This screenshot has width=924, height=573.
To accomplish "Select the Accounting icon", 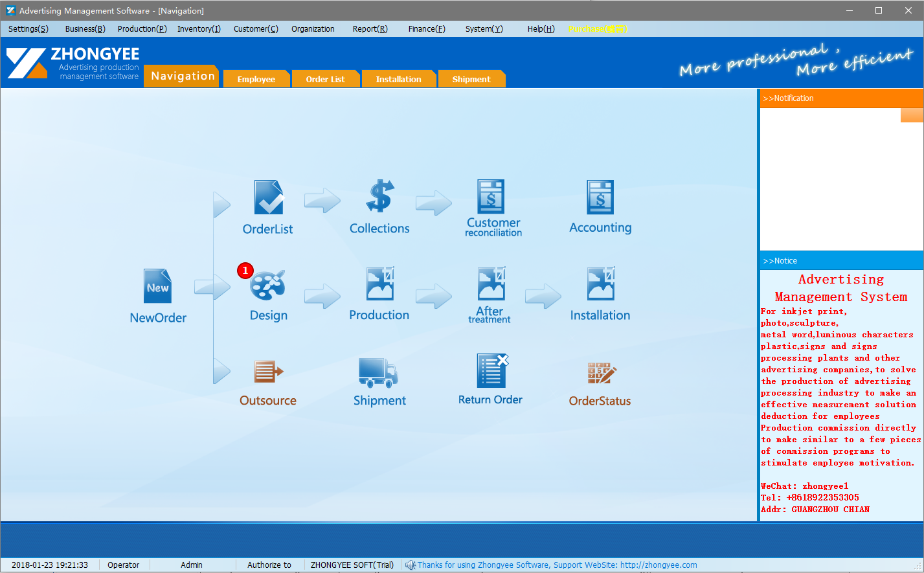I will click(x=600, y=198).
